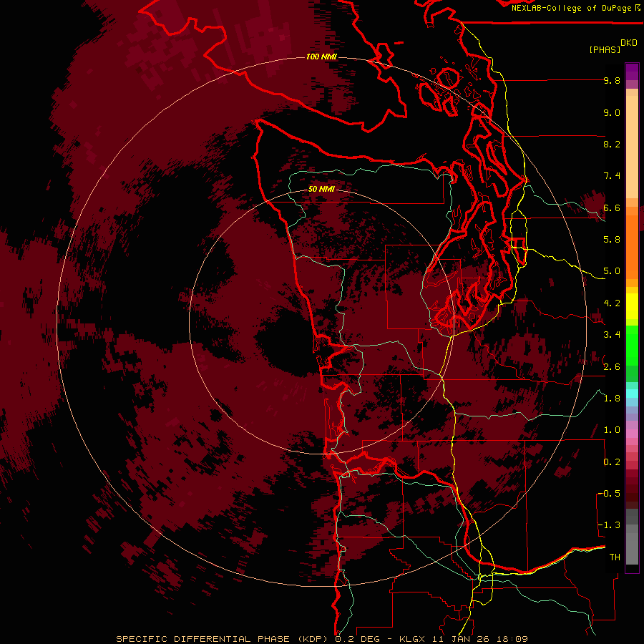Click the 2.6 value on color scale

click(x=612, y=367)
